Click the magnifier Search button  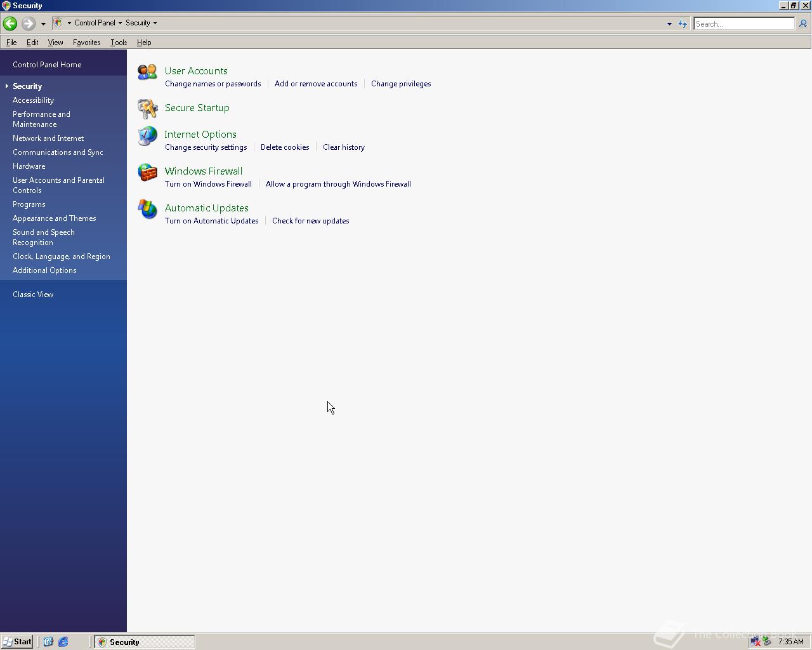(x=802, y=23)
